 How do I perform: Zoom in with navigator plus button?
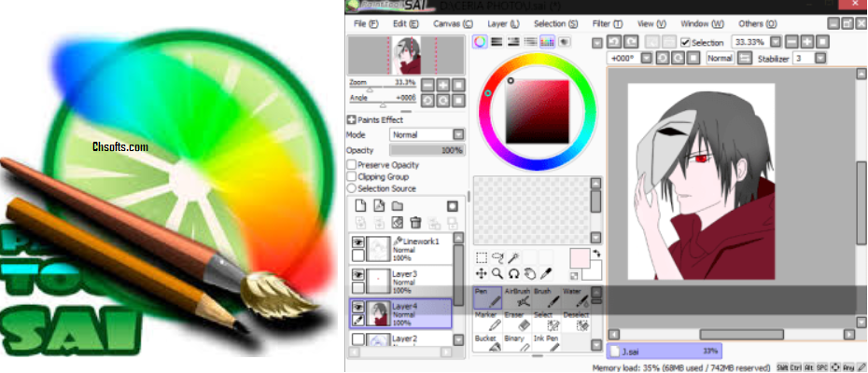(x=442, y=85)
